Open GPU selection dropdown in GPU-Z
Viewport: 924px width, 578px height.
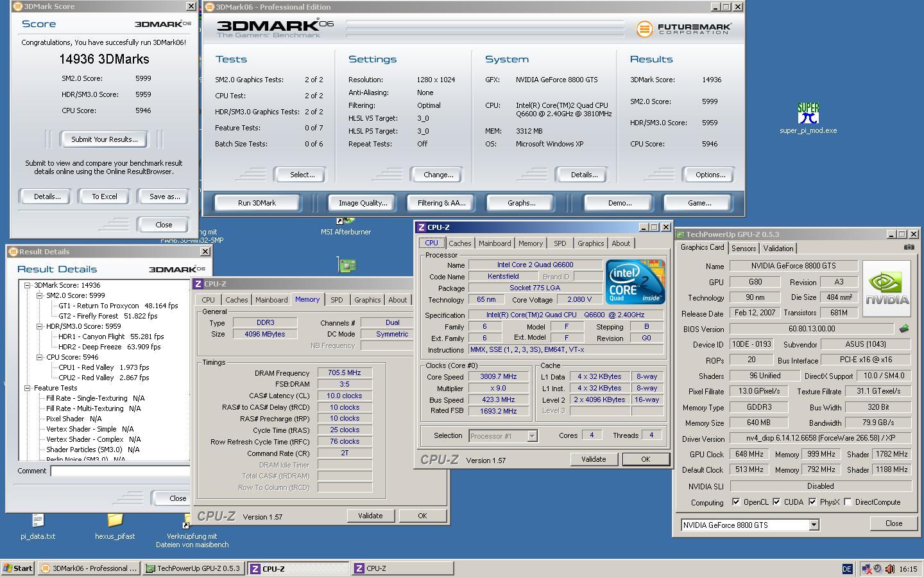click(x=814, y=525)
